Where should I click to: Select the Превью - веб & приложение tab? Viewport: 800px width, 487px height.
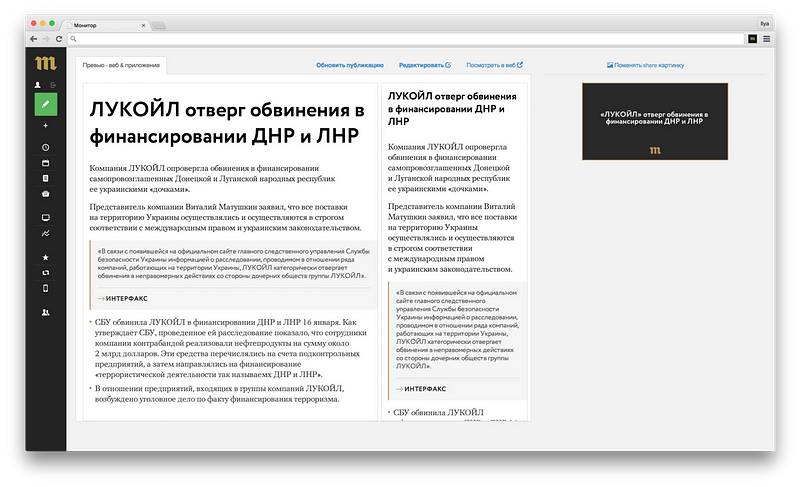pyautogui.click(x=121, y=65)
